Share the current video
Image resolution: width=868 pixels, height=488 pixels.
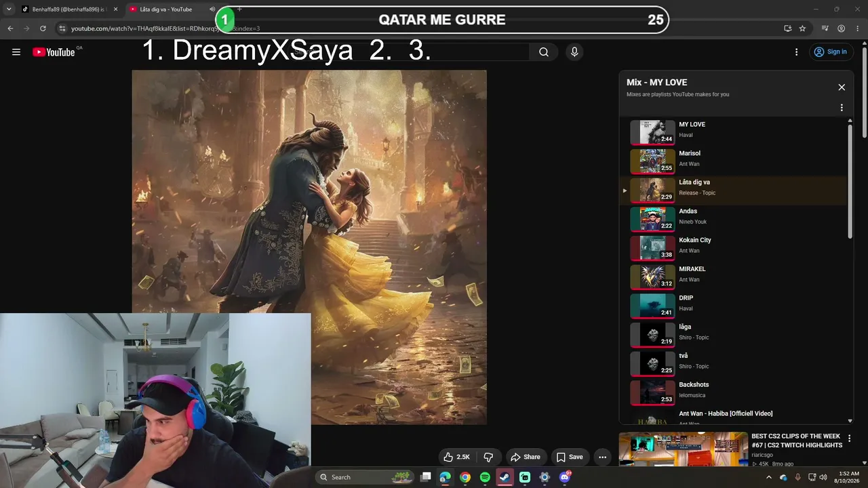tap(526, 457)
